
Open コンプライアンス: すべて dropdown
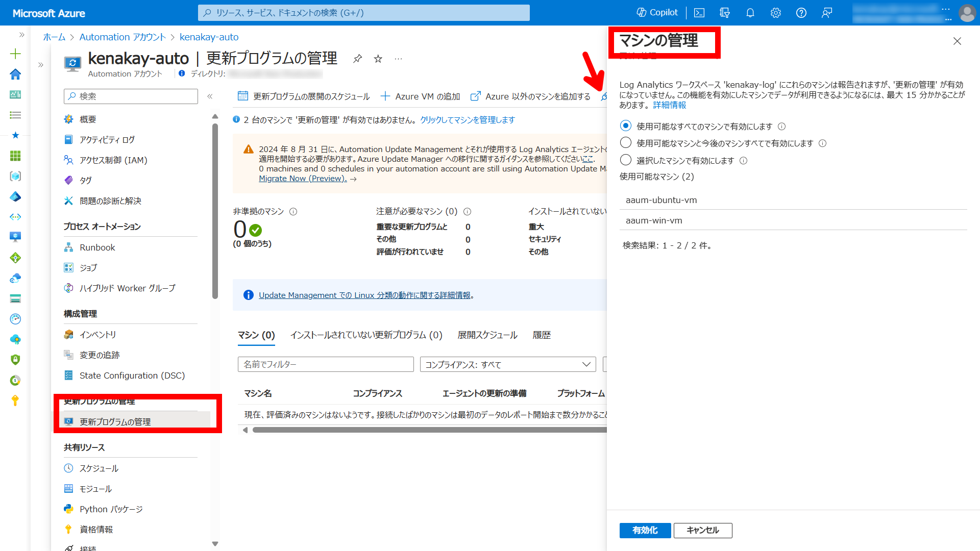(508, 364)
